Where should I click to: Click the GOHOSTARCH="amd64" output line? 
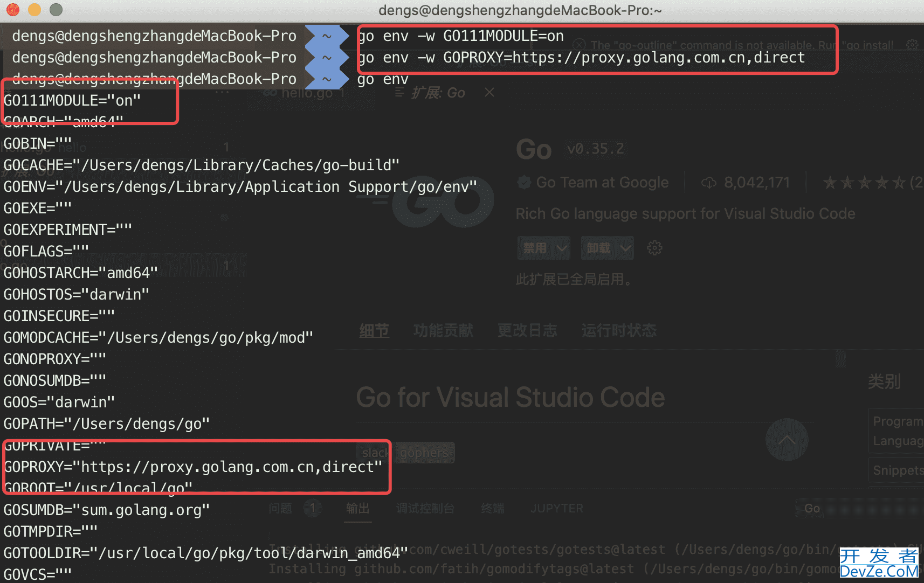tap(81, 273)
